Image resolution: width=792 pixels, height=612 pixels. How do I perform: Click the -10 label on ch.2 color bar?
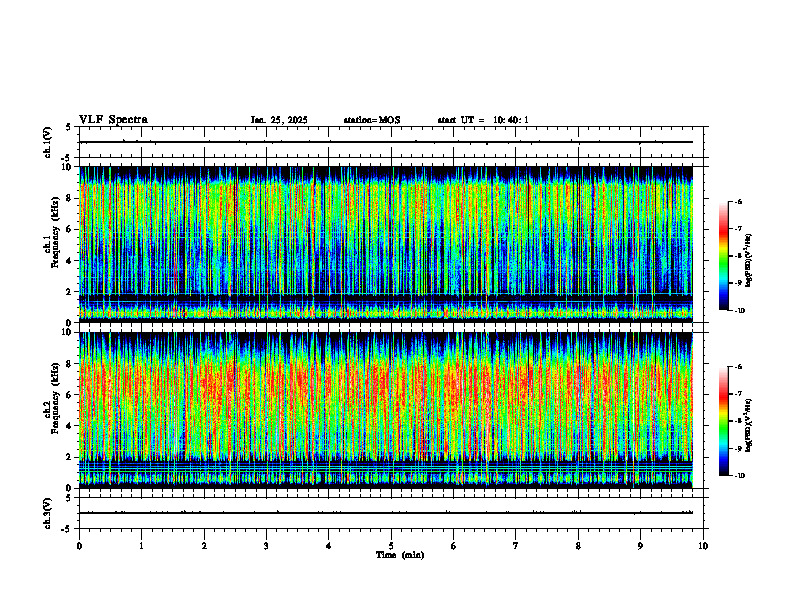click(740, 476)
